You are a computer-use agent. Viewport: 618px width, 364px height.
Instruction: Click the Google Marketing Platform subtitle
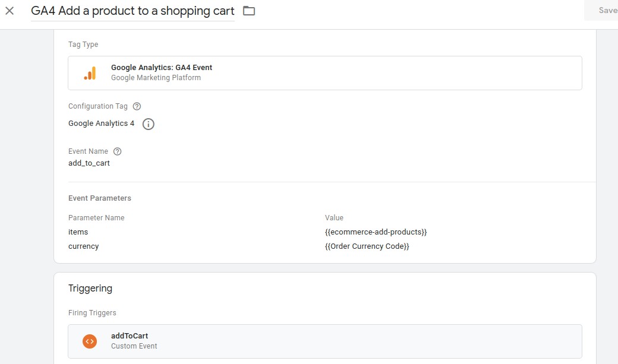156,78
